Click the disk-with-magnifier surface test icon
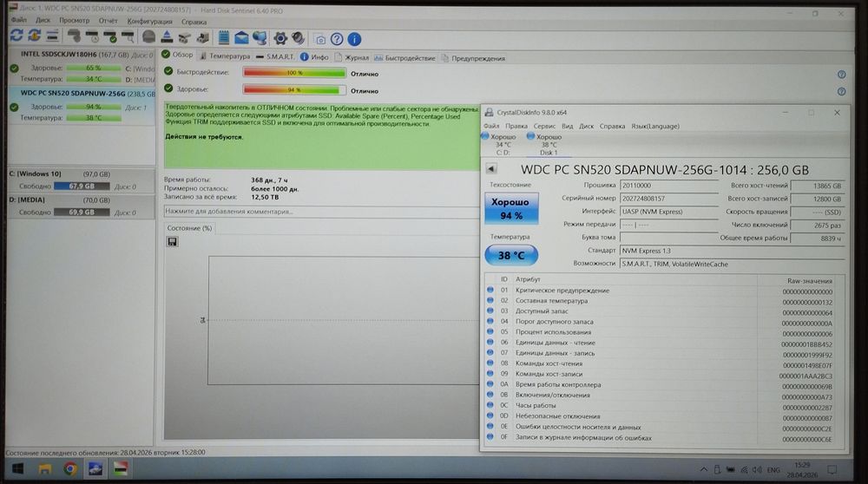The width and height of the screenshot is (868, 484). coord(128,37)
